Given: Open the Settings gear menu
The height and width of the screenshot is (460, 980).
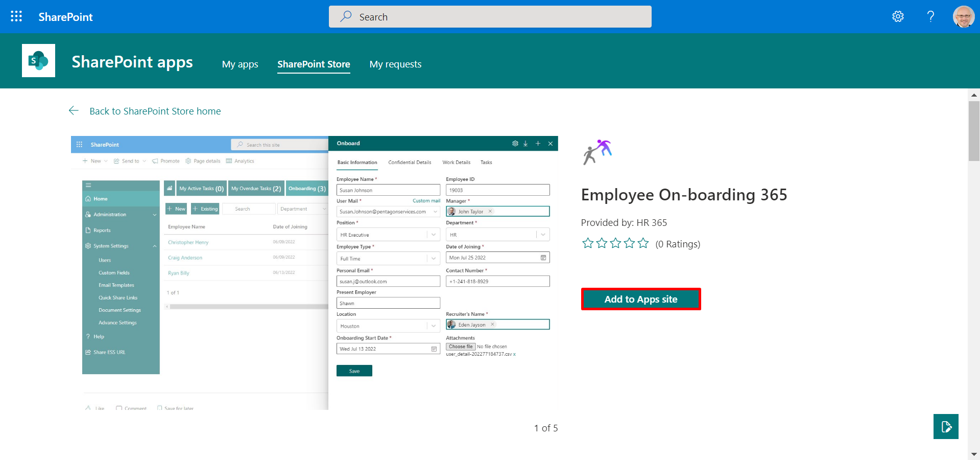Looking at the screenshot, I should point(898,16).
